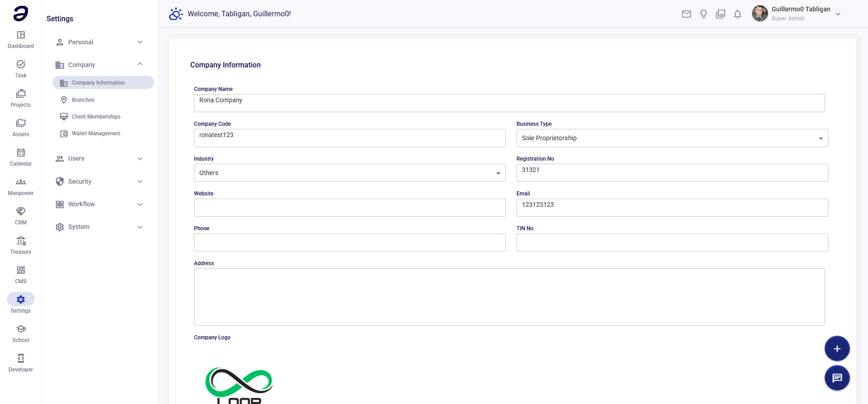This screenshot has width=868, height=404.
Task: Click the weather icon beside welcome text
Action: (176, 14)
